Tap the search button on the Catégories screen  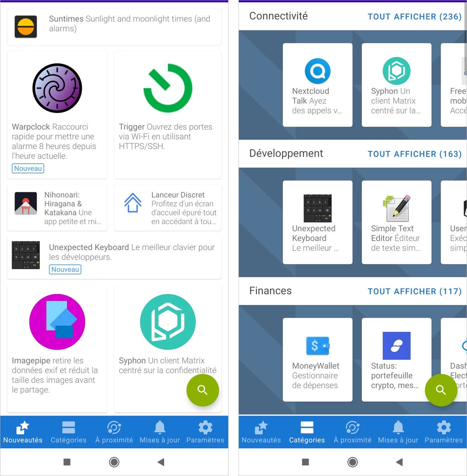[441, 390]
